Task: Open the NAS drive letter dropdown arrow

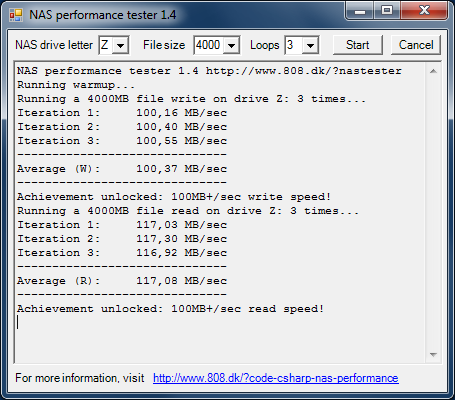Action: pyautogui.click(x=120, y=45)
